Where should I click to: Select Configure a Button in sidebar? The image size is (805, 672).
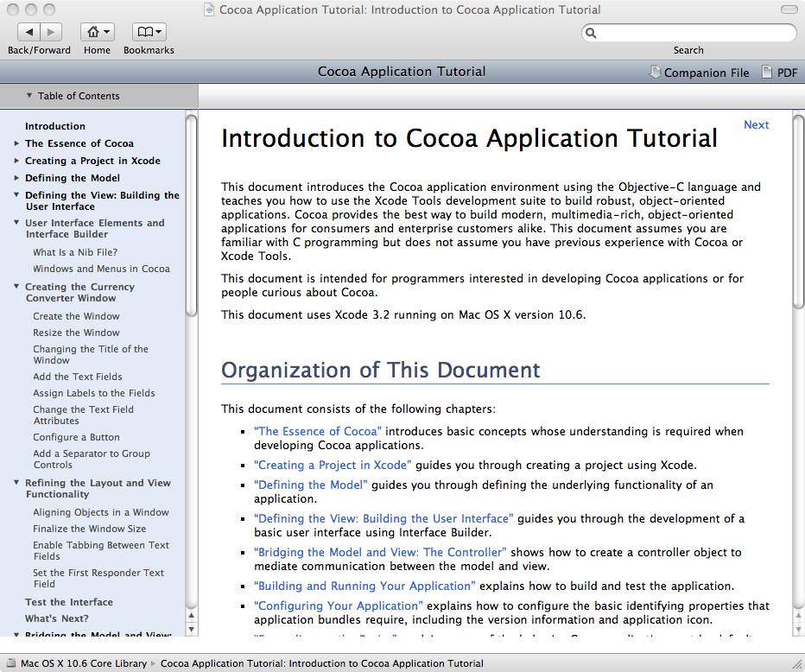tap(76, 437)
